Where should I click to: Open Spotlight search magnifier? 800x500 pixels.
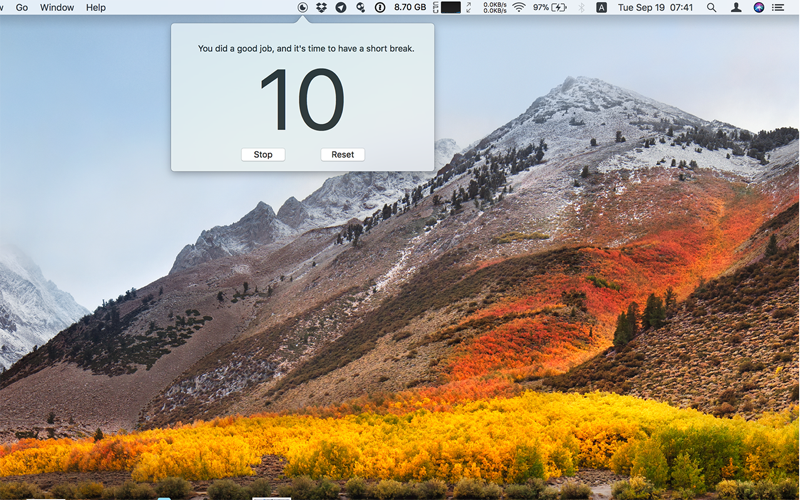(x=711, y=8)
